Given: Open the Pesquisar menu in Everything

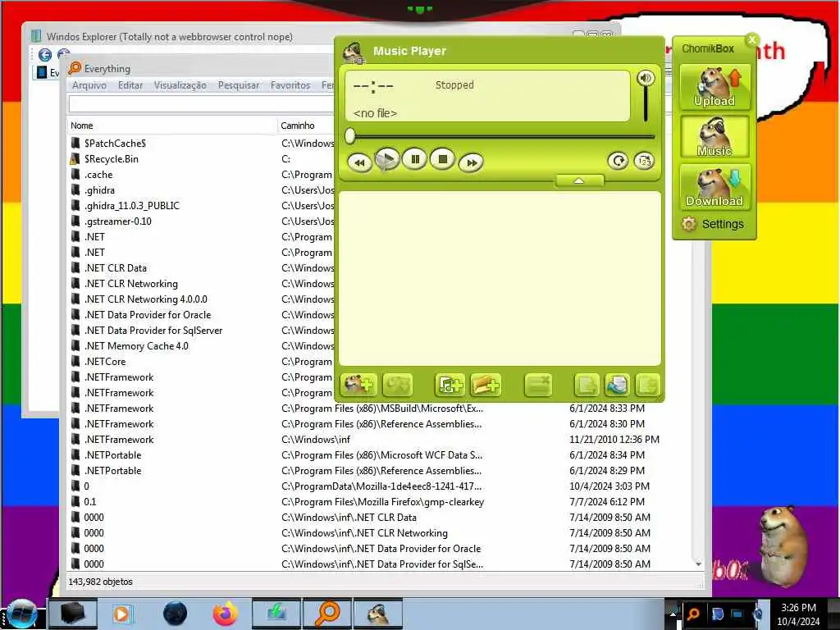Looking at the screenshot, I should point(239,85).
